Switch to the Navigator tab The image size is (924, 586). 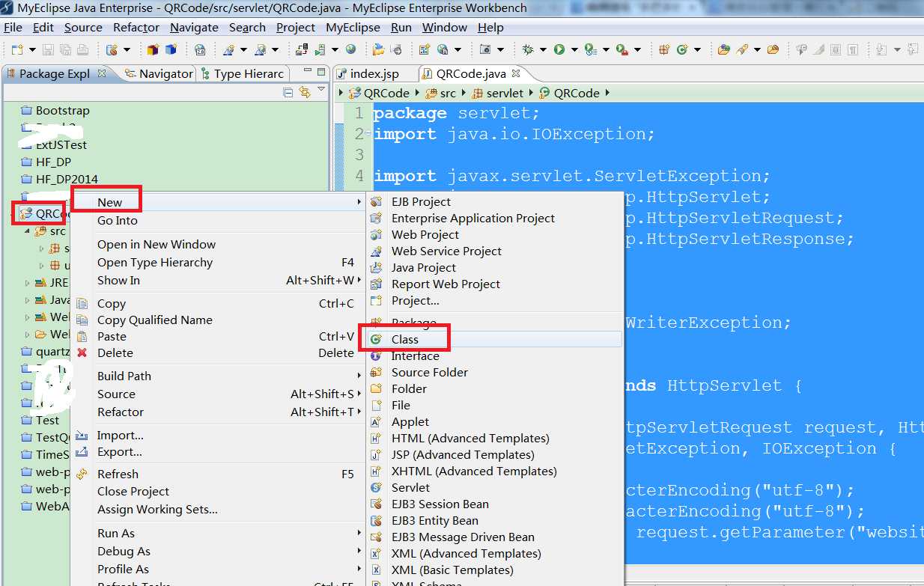[159, 73]
